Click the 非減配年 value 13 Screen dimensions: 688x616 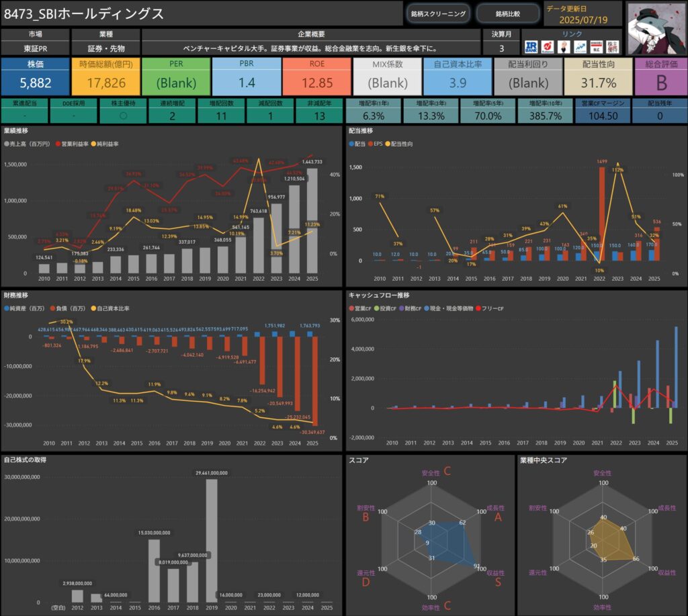click(x=319, y=116)
